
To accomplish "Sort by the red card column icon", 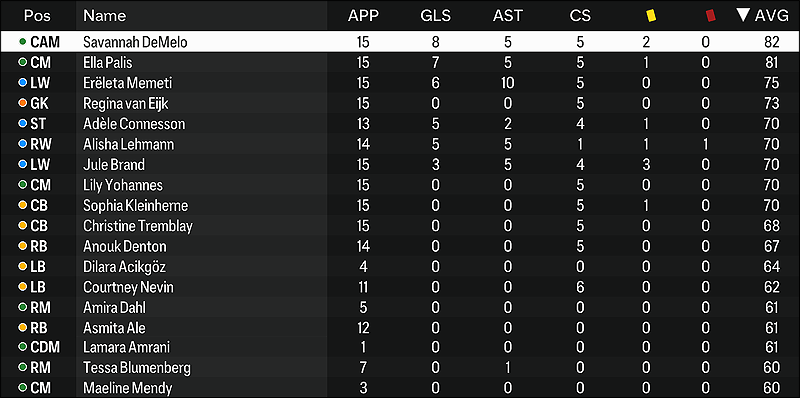I will (710, 16).
